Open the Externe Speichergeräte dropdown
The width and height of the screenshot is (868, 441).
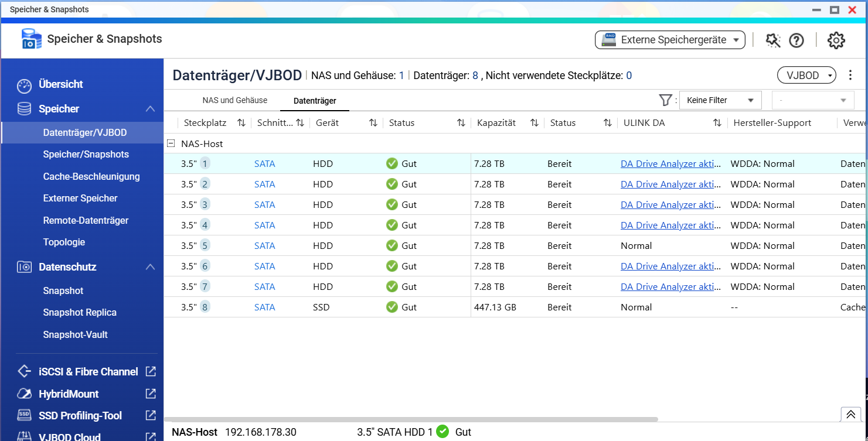pyautogui.click(x=670, y=40)
